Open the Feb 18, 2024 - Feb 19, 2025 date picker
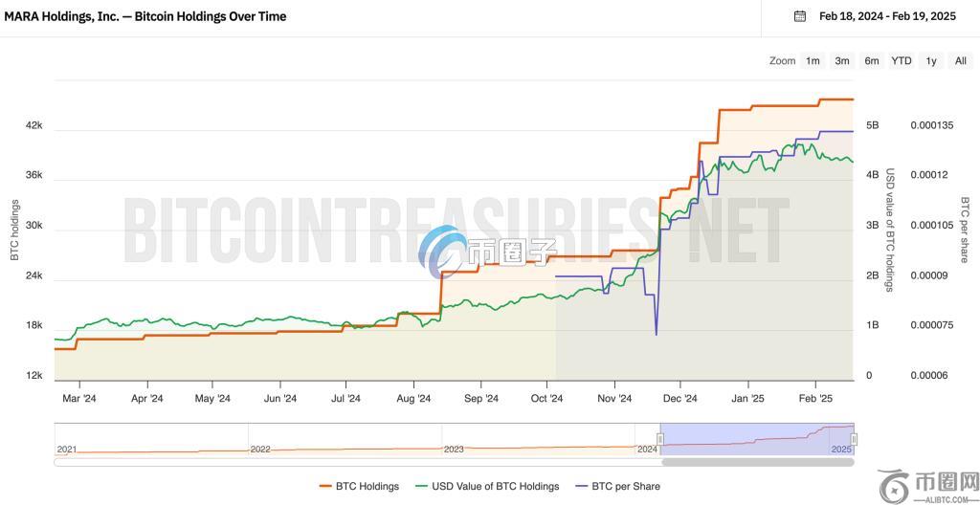 click(x=888, y=16)
